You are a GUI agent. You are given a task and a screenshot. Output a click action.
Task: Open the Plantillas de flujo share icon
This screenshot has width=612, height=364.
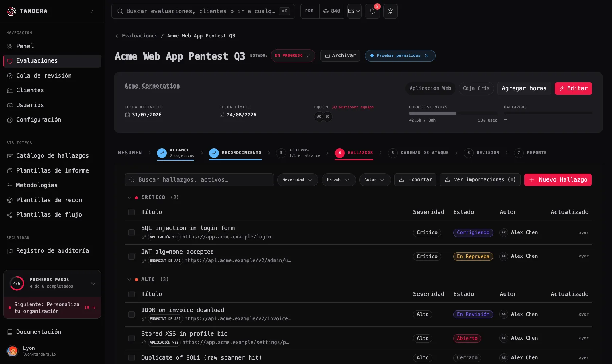10,215
